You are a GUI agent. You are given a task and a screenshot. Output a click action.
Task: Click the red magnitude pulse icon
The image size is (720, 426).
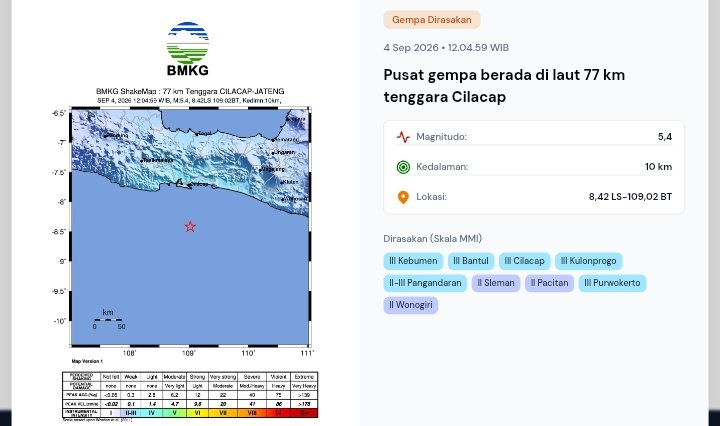[x=403, y=137]
